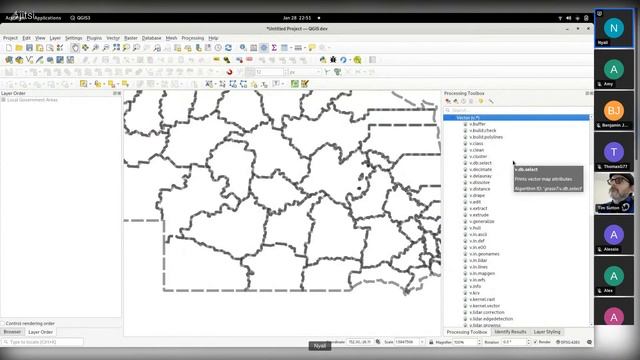Viewport: 640px width, 360px height.
Task: Open the Processing Toolbox gear icon in toolbar
Action: [264, 48]
